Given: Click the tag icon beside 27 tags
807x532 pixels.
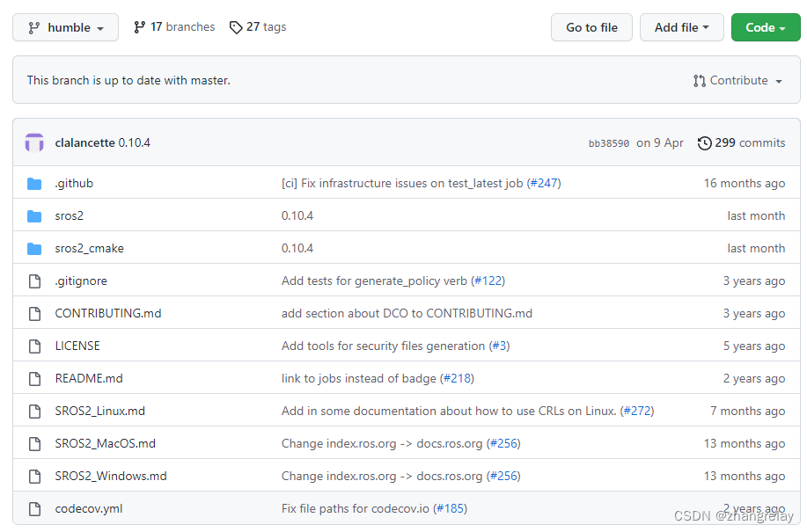Looking at the screenshot, I should point(236,27).
